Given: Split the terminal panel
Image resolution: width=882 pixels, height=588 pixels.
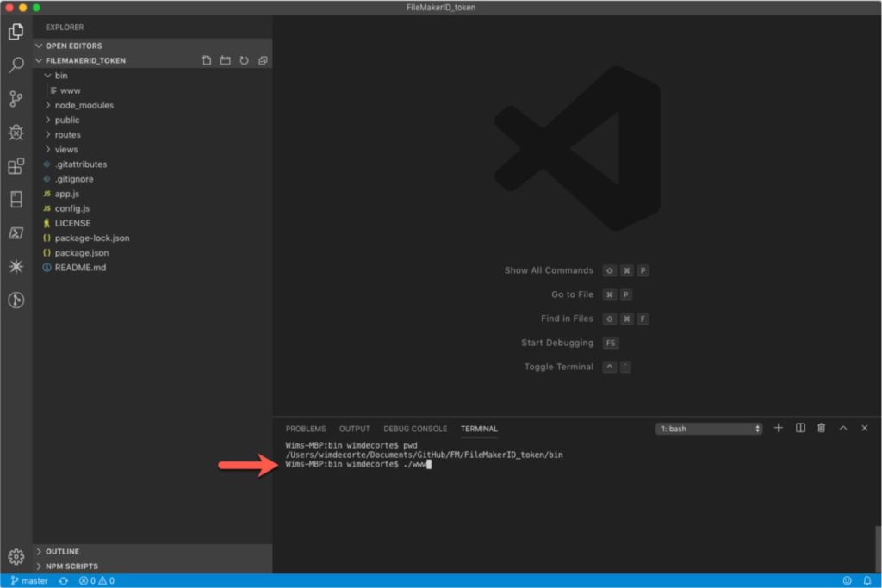Looking at the screenshot, I should click(799, 428).
